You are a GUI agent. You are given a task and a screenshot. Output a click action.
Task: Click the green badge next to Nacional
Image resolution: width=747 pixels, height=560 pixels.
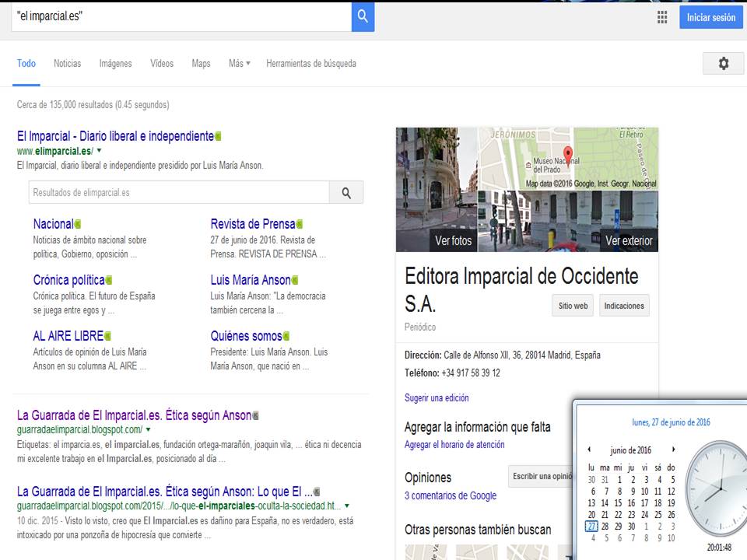click(78, 224)
